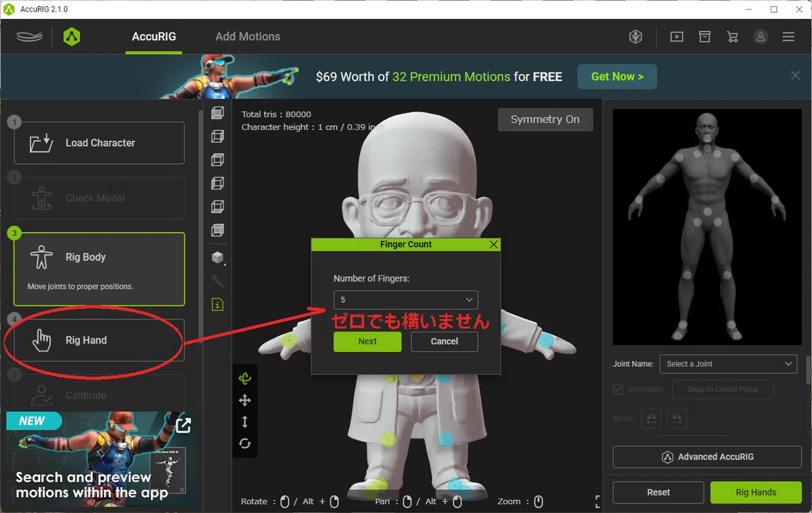Select the first camera view cube icon

[x=217, y=113]
